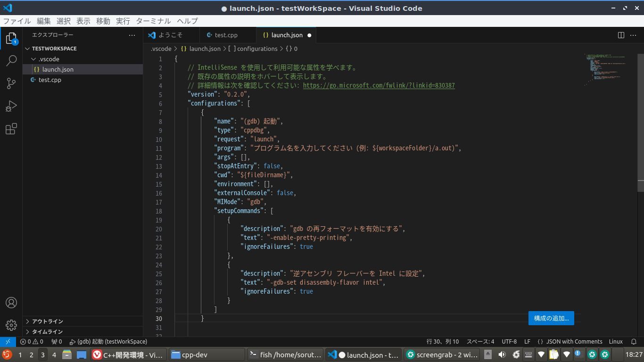Click 構成の追加... button
The width and height of the screenshot is (644, 362).
551,318
